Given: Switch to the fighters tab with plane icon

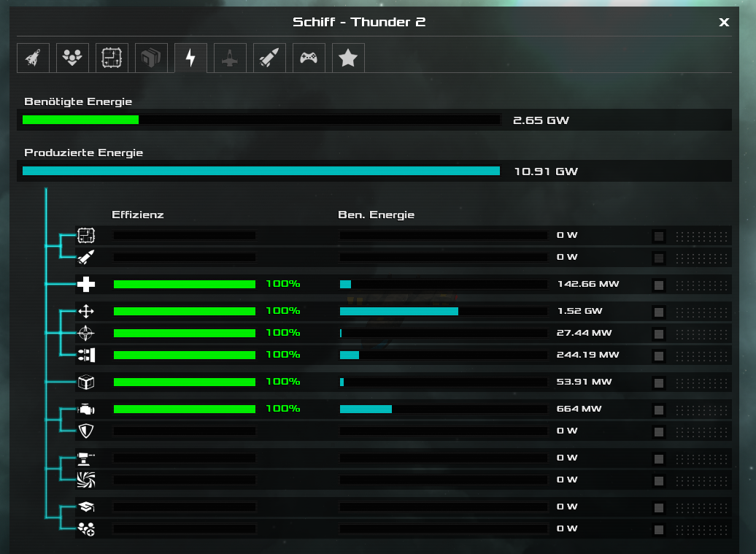Looking at the screenshot, I should click(230, 58).
